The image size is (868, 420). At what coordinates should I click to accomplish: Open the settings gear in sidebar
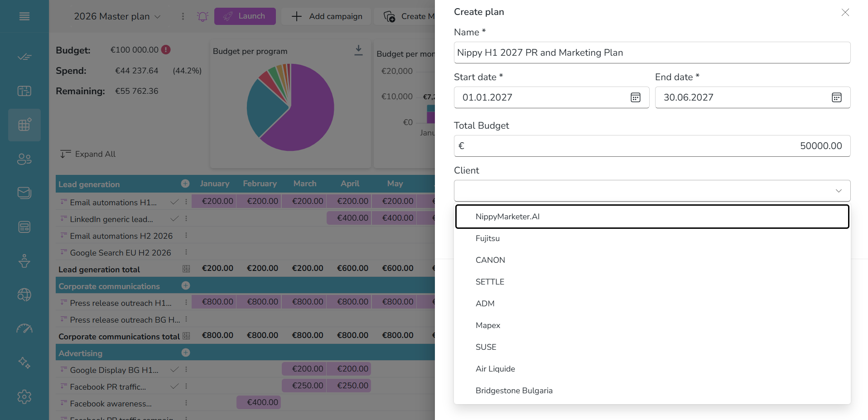(x=24, y=397)
